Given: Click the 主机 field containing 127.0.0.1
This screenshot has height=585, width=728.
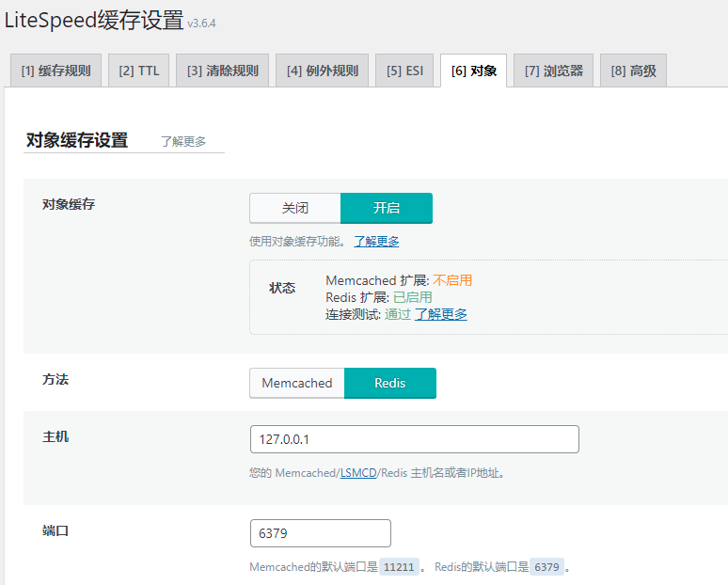Looking at the screenshot, I should coord(414,439).
